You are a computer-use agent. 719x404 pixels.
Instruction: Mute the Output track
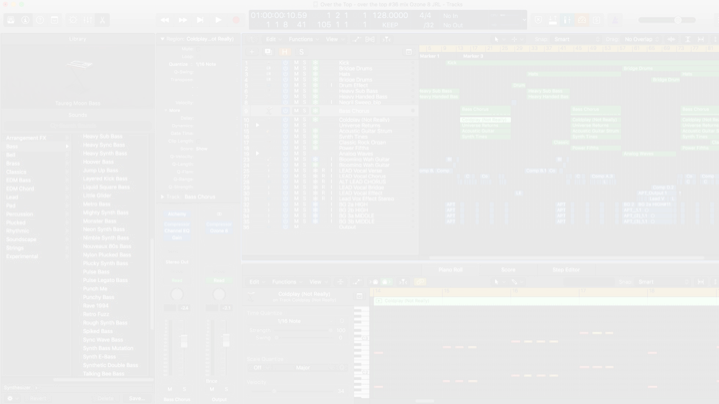(296, 227)
